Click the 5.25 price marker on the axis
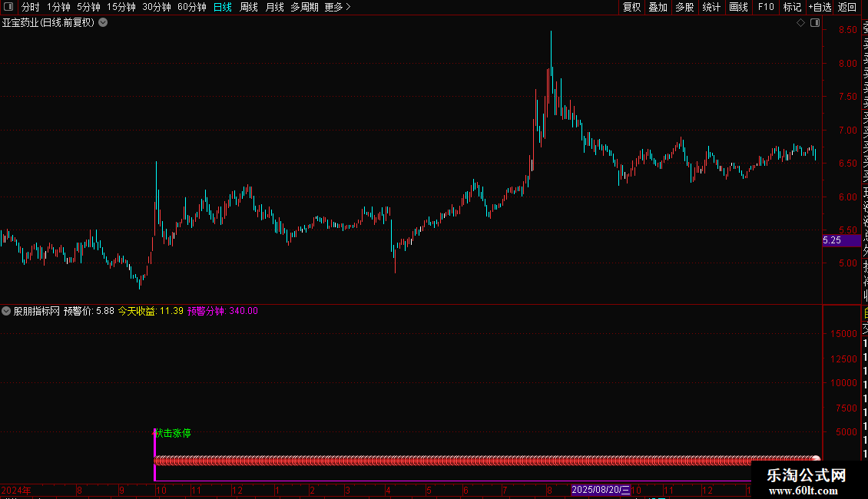 [841, 240]
